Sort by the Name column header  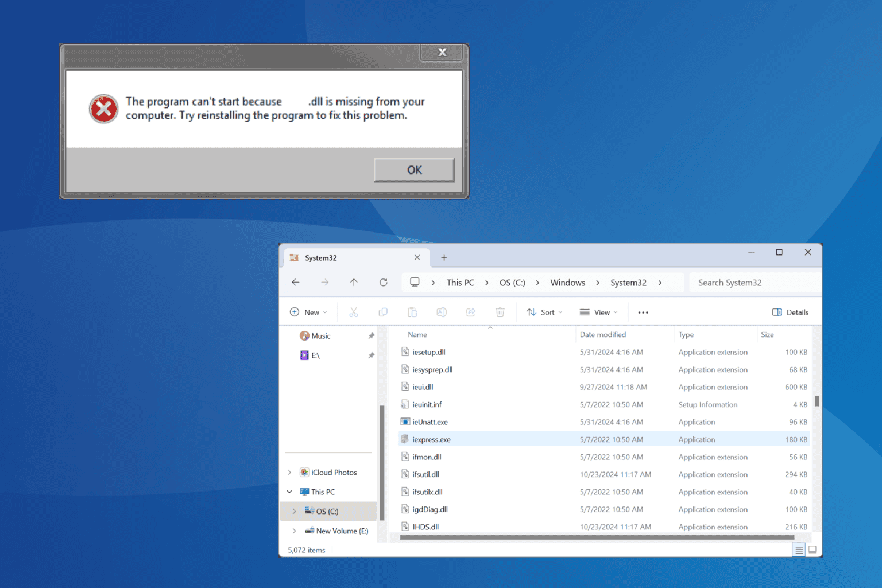tap(417, 335)
